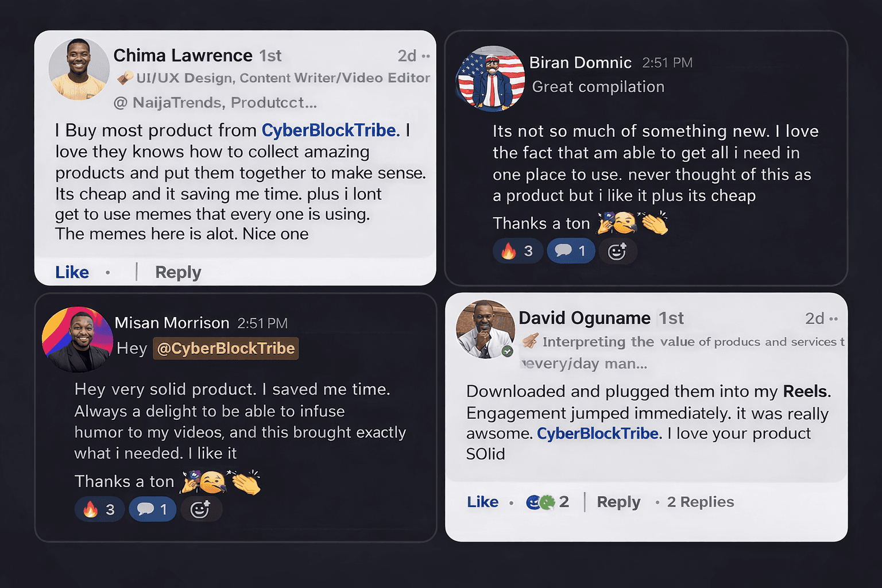Add emoji reaction to Biran Domnic's message
The image size is (882, 588).
617,252
